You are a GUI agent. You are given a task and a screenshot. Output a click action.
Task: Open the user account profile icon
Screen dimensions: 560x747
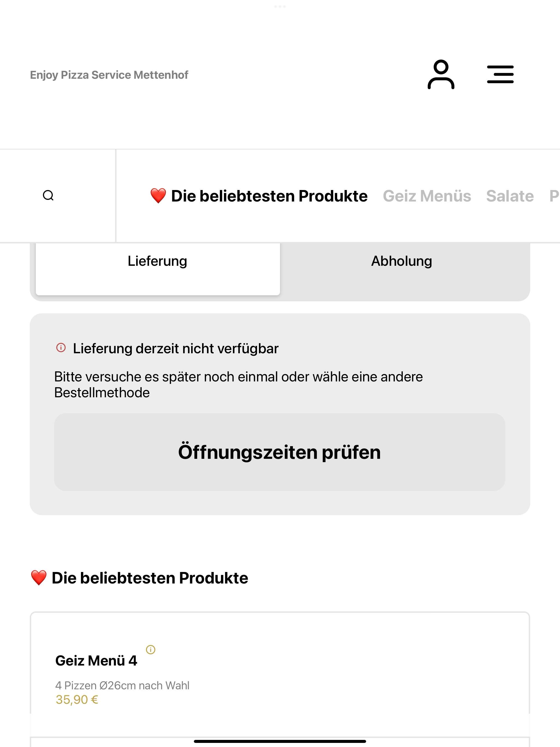tap(441, 74)
